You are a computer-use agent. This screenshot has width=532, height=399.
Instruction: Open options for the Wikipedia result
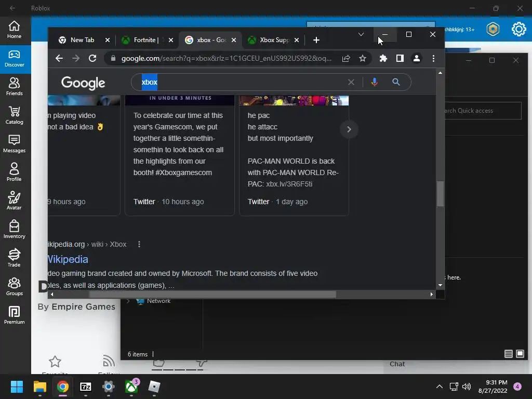point(139,244)
